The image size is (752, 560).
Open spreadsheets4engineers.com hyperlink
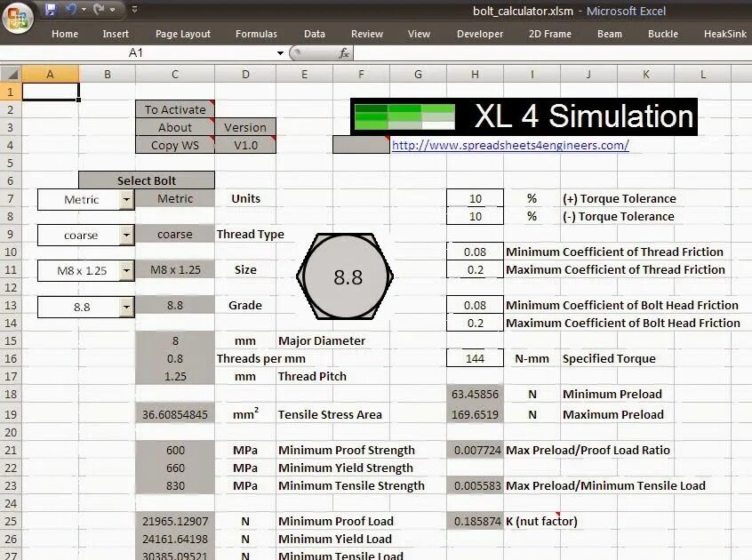(x=510, y=145)
